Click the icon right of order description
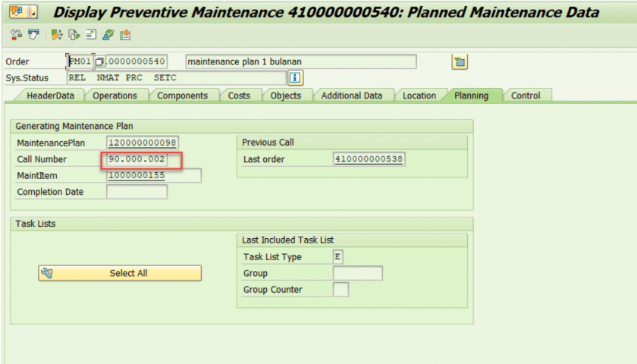Image resolution: width=637 pixels, height=364 pixels. [x=460, y=62]
